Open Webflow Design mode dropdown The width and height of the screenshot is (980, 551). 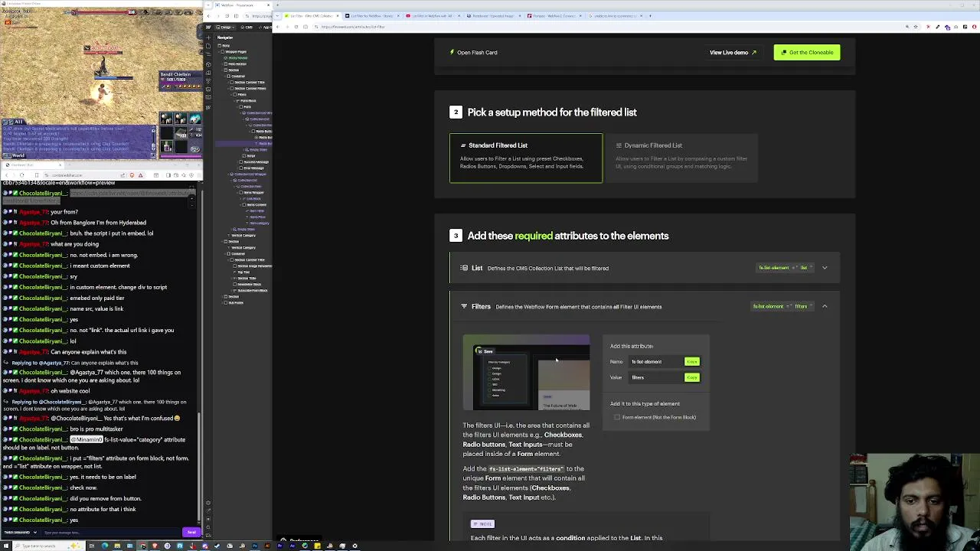pyautogui.click(x=225, y=28)
